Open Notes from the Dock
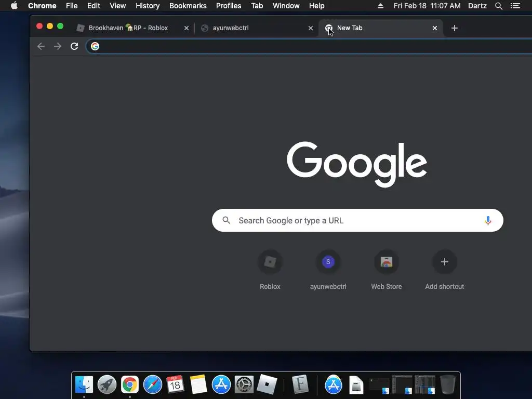The image size is (532, 399). point(198,384)
